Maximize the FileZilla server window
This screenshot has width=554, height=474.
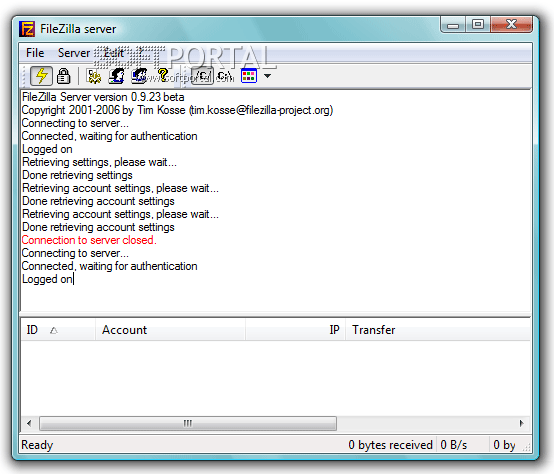coord(478,25)
